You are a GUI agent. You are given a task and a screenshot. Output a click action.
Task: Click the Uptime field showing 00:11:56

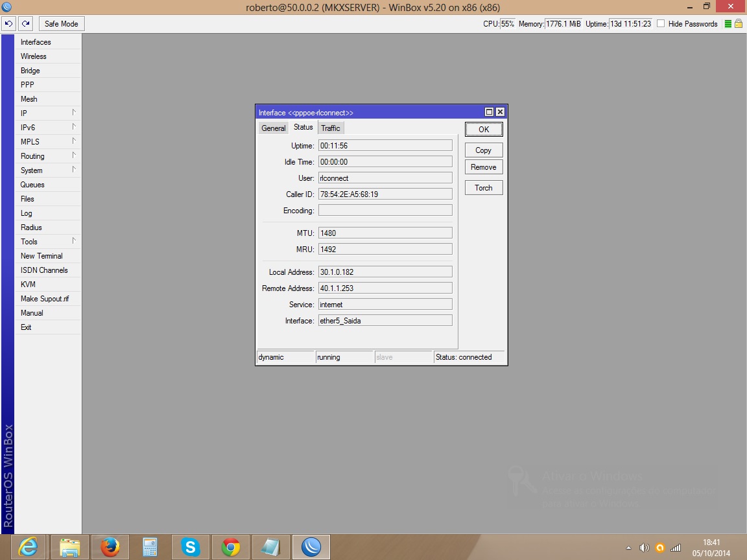click(385, 146)
